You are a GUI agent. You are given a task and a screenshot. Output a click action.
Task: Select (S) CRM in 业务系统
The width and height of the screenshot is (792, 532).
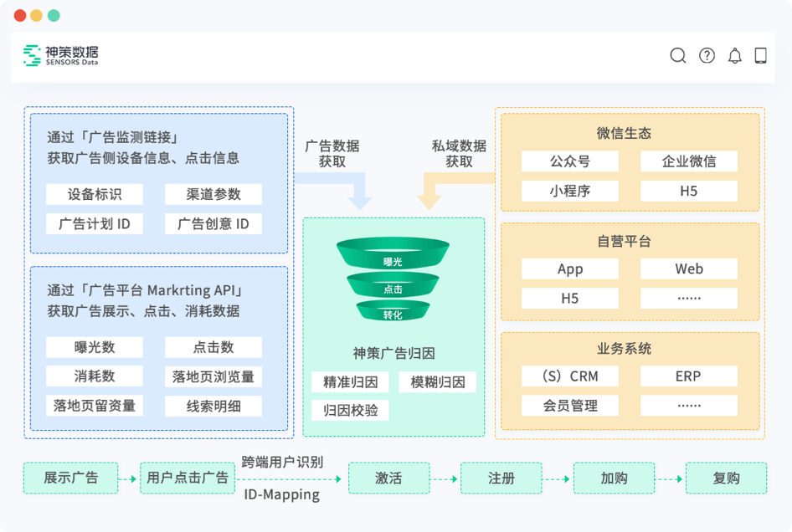pyautogui.click(x=570, y=376)
